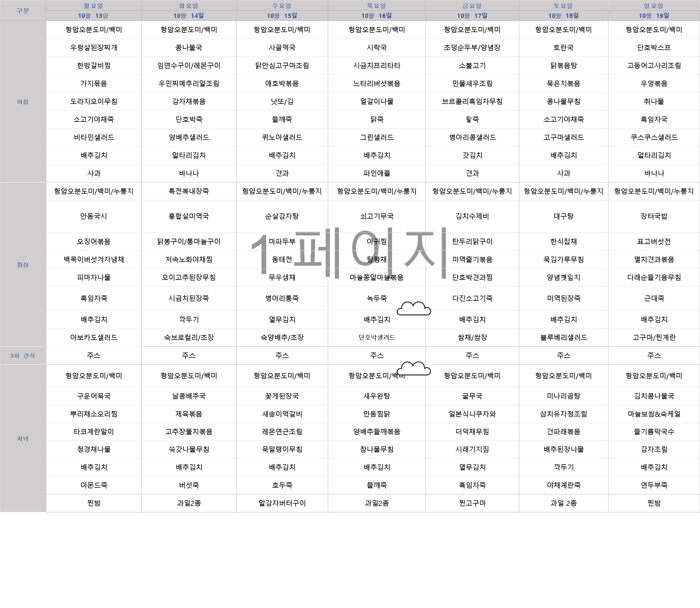This screenshot has width=700, height=608.
Task: Select the 월요일 column header
Action: tap(93, 6)
